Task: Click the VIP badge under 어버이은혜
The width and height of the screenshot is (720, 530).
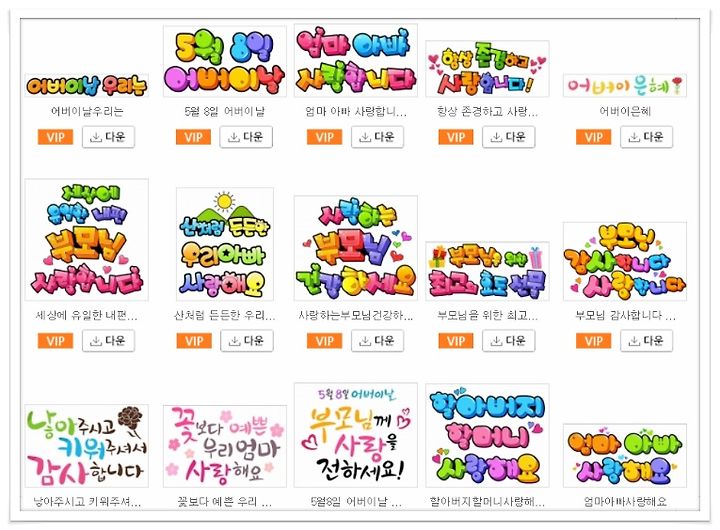Action: click(594, 137)
